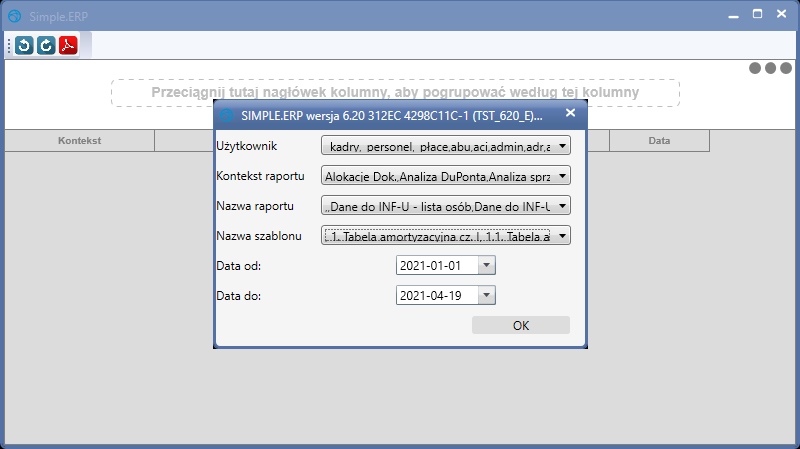Click the Kontekst column header
This screenshot has height=449, width=800.
80,141
